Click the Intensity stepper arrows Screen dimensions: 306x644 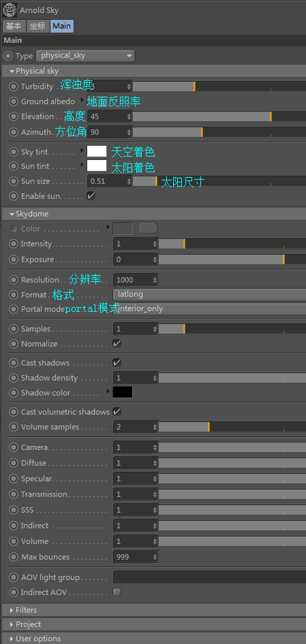(x=155, y=244)
